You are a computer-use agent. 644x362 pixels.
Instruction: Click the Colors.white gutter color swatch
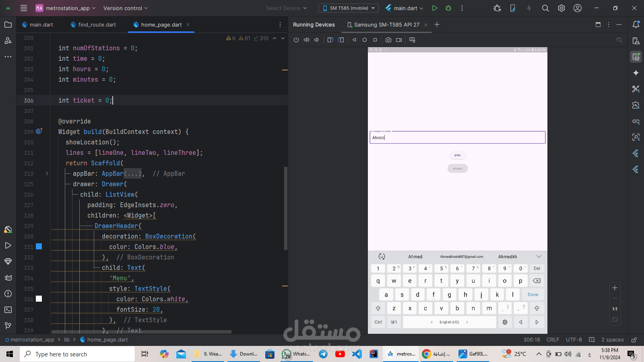coord(39,299)
